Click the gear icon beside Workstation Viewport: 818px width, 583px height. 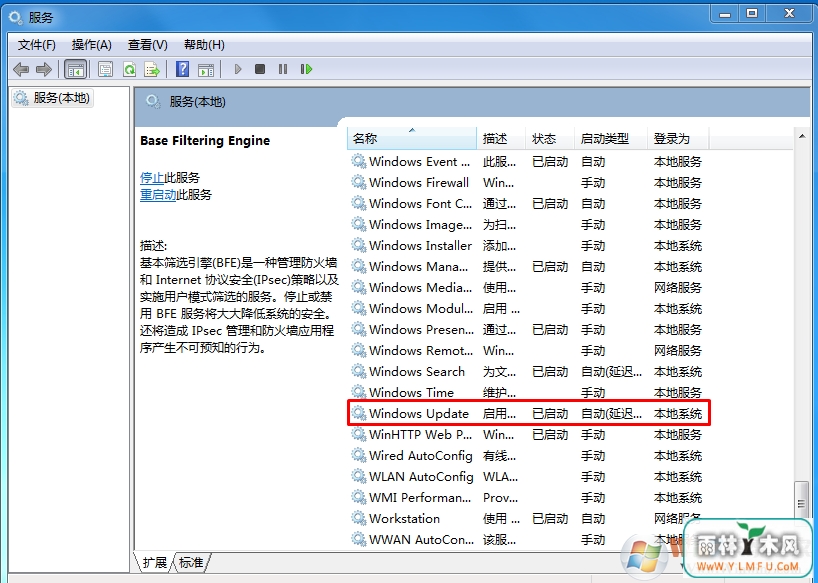358,518
